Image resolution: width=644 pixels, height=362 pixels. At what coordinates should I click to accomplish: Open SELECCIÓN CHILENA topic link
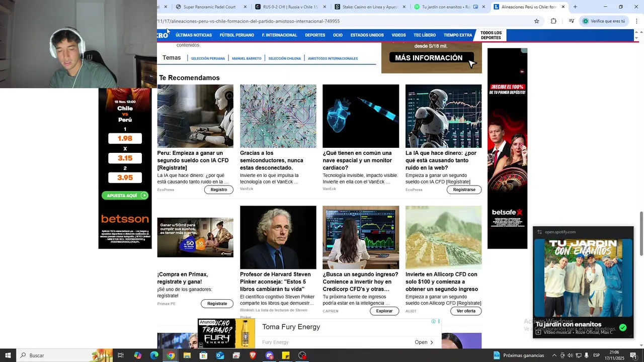284,58
